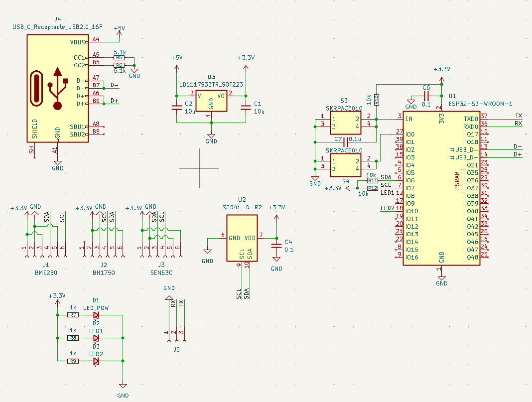Click the BH1750 connector label

104,273
